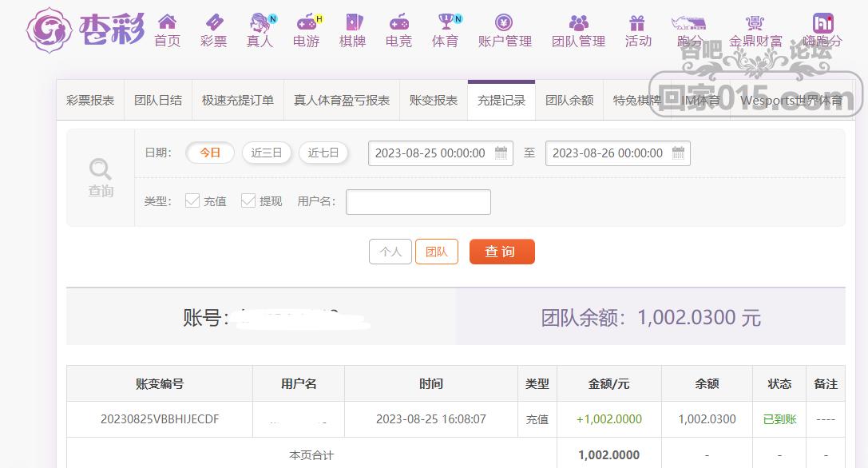This screenshot has width=868, height=468.
Task: Open the 电竞 esports icon
Action: tap(399, 22)
